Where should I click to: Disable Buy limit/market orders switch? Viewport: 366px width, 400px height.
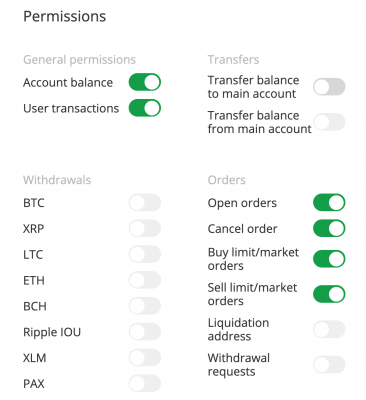click(x=329, y=259)
